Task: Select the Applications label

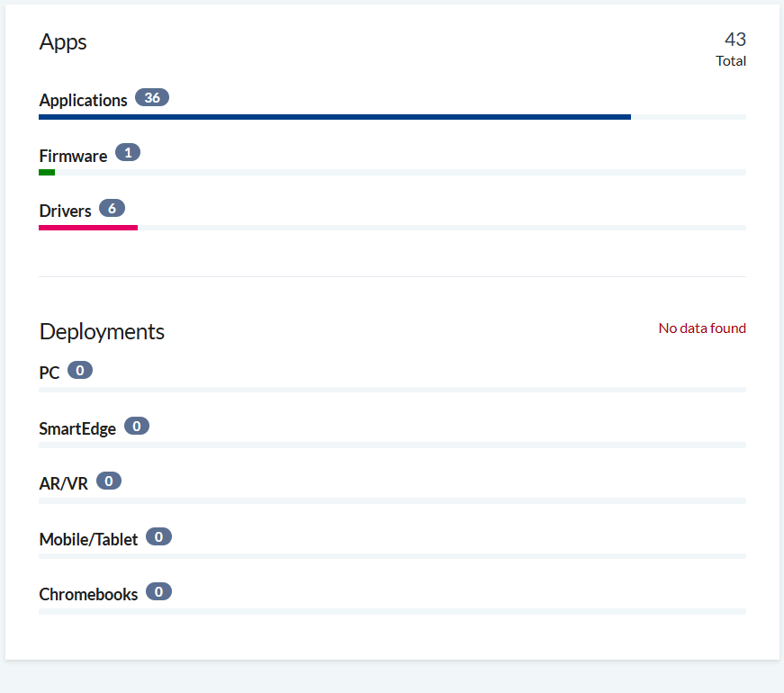Action: 83,100
